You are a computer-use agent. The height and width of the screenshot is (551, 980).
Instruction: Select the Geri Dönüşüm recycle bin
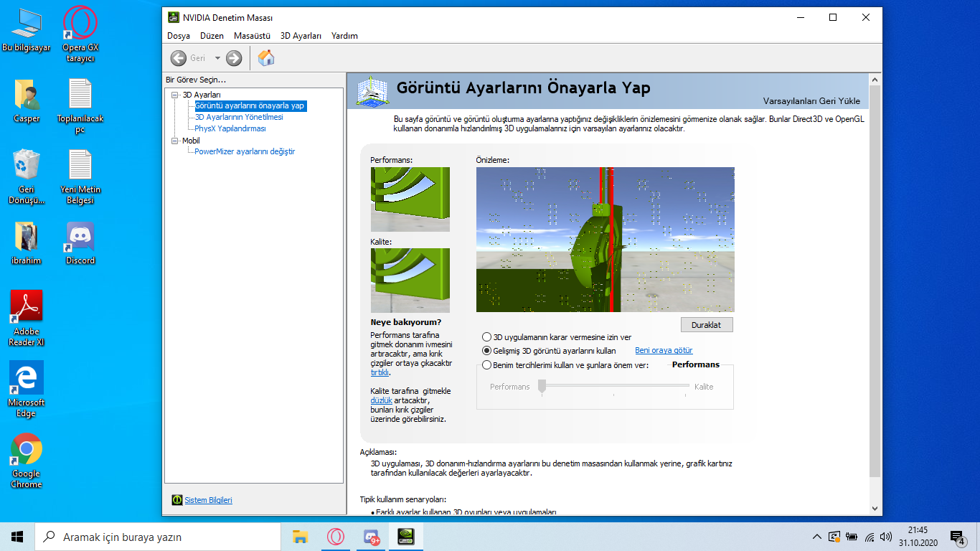pos(27,176)
